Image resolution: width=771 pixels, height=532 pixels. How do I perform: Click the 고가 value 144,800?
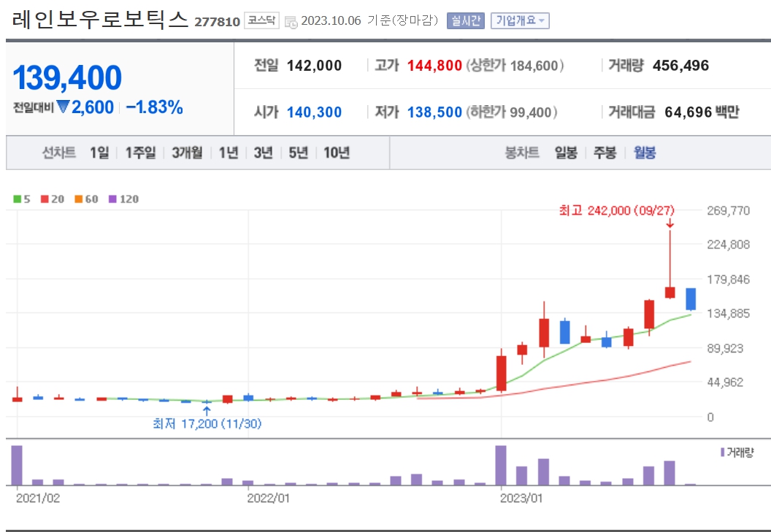pyautogui.click(x=434, y=66)
